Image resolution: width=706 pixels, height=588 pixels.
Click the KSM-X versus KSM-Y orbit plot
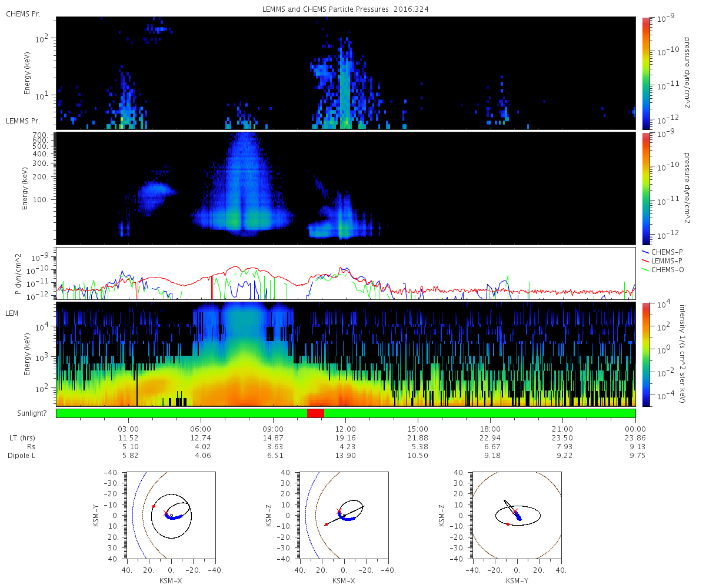(x=171, y=515)
